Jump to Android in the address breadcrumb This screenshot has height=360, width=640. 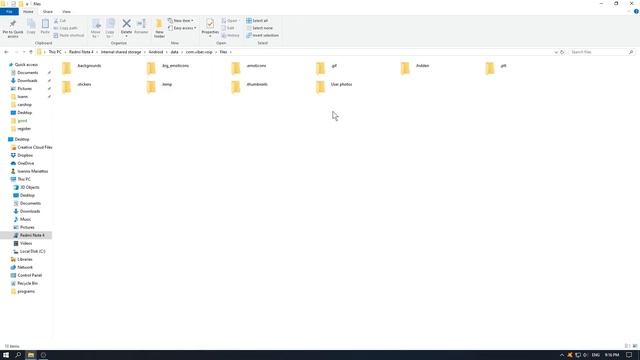(x=156, y=52)
